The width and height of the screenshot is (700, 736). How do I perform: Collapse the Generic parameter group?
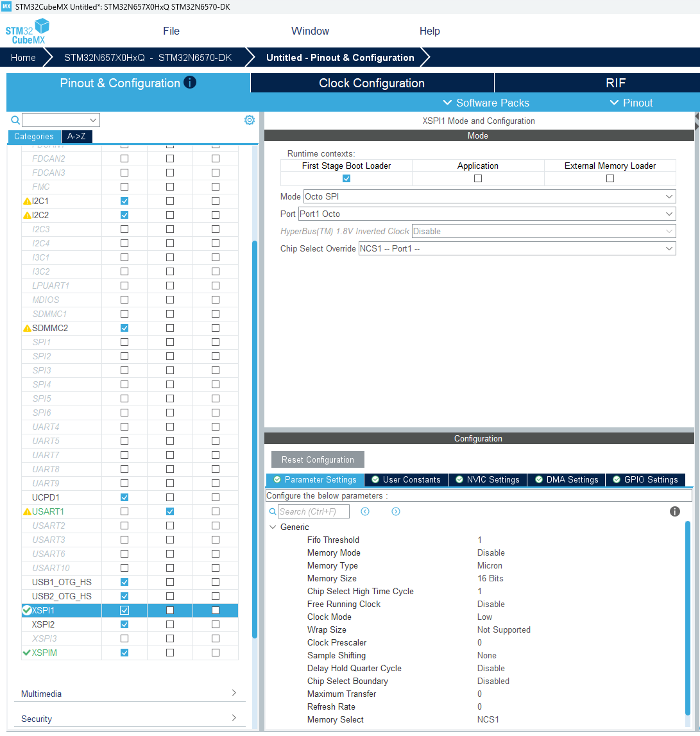click(x=273, y=527)
